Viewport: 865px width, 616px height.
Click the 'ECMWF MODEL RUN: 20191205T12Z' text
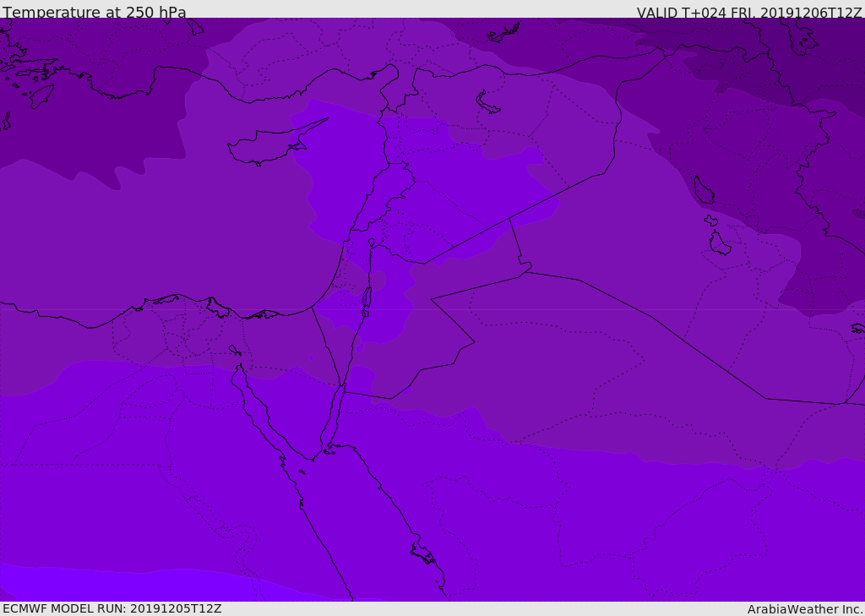pos(112,608)
